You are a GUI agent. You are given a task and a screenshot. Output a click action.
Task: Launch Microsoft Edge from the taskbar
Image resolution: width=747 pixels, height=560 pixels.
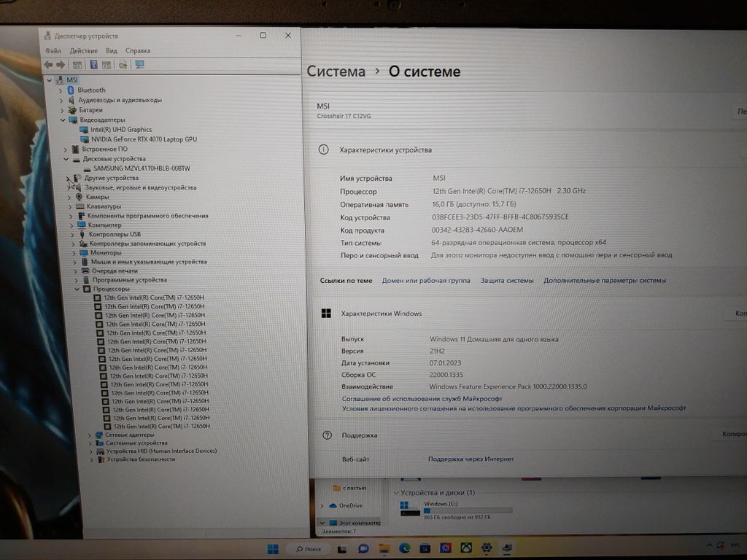[x=405, y=548]
